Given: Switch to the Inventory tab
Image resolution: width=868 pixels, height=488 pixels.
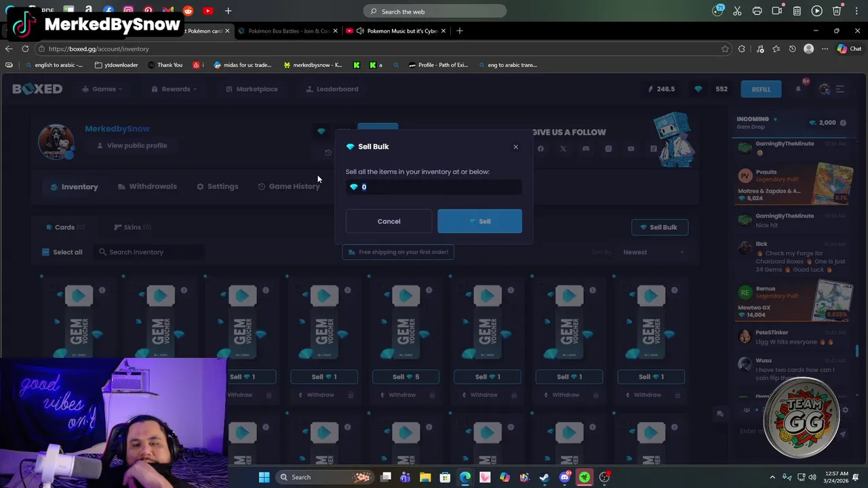Looking at the screenshot, I should (74, 187).
